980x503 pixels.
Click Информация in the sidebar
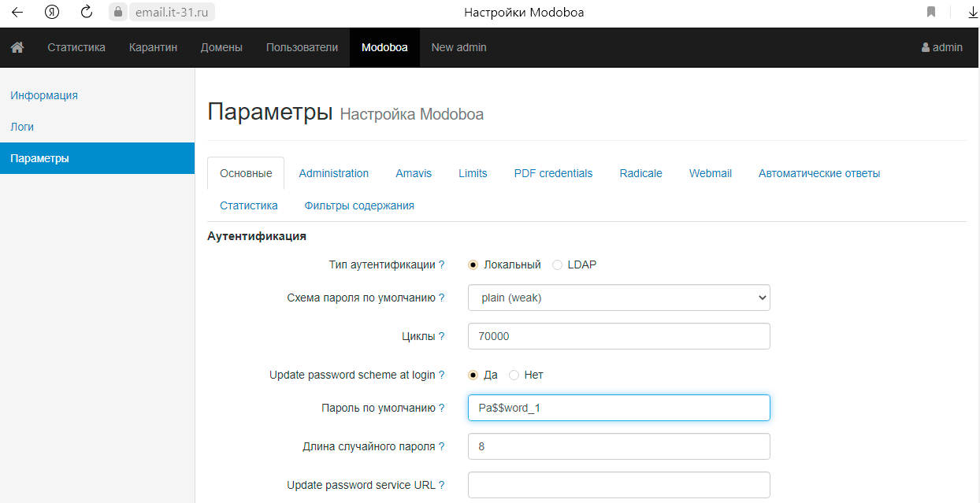coord(44,95)
